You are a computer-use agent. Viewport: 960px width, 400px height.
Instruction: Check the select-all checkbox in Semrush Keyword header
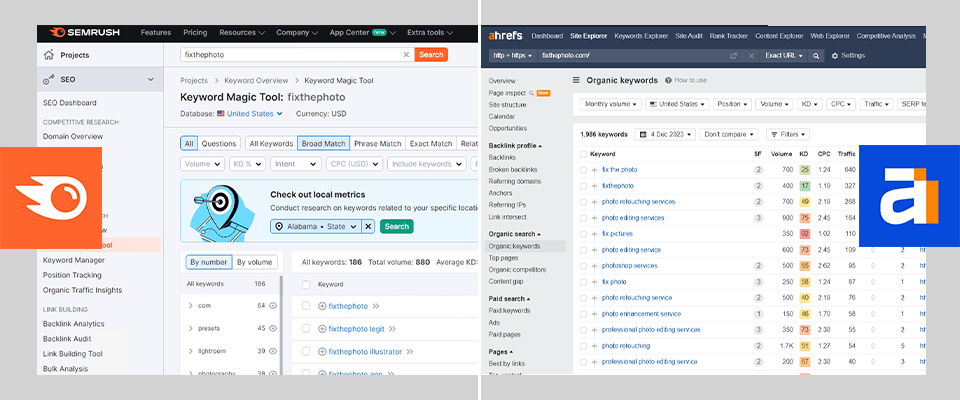306,284
